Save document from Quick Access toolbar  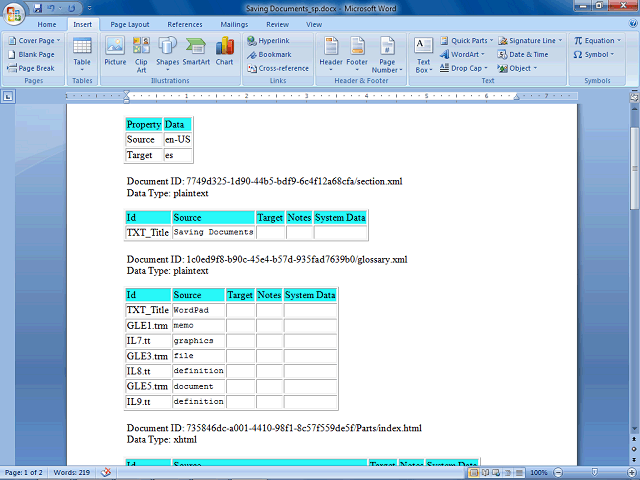[38, 8]
